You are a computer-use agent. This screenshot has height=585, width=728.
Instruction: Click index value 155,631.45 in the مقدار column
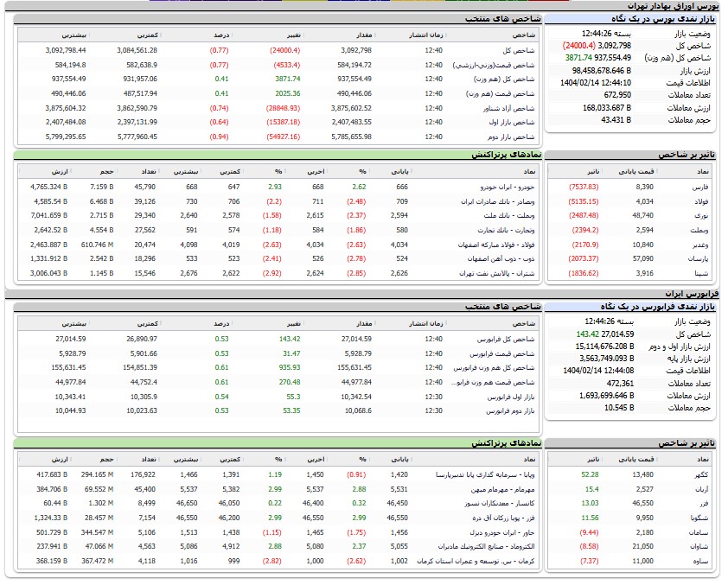tap(354, 367)
